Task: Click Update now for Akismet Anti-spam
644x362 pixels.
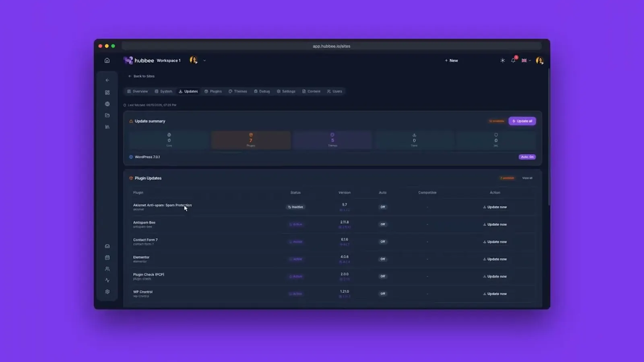Action: pos(495,207)
